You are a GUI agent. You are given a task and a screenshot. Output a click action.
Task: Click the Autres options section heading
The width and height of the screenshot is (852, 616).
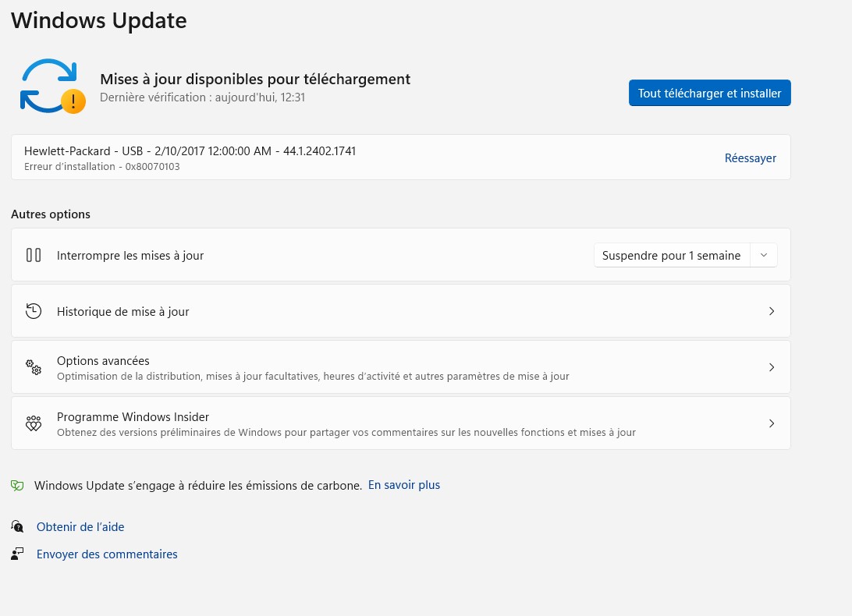[x=51, y=214]
